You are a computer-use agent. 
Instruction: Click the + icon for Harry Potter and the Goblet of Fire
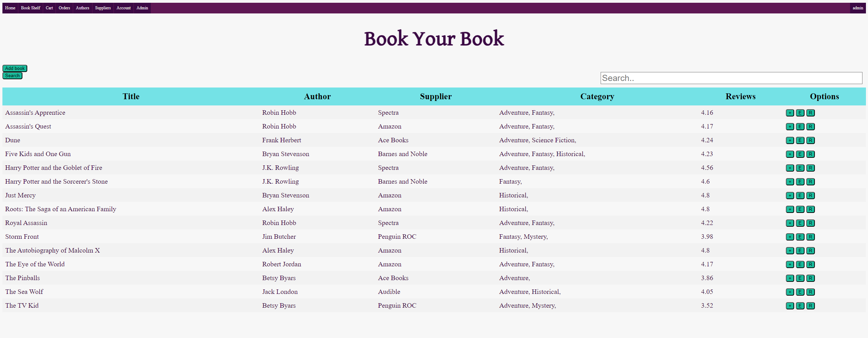point(790,168)
